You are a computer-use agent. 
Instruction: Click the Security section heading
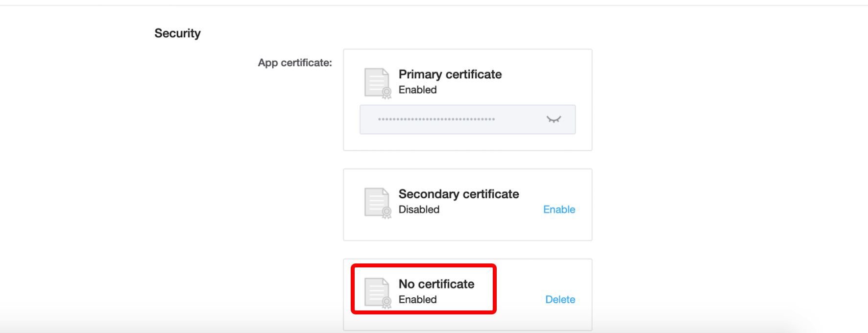pyautogui.click(x=177, y=33)
